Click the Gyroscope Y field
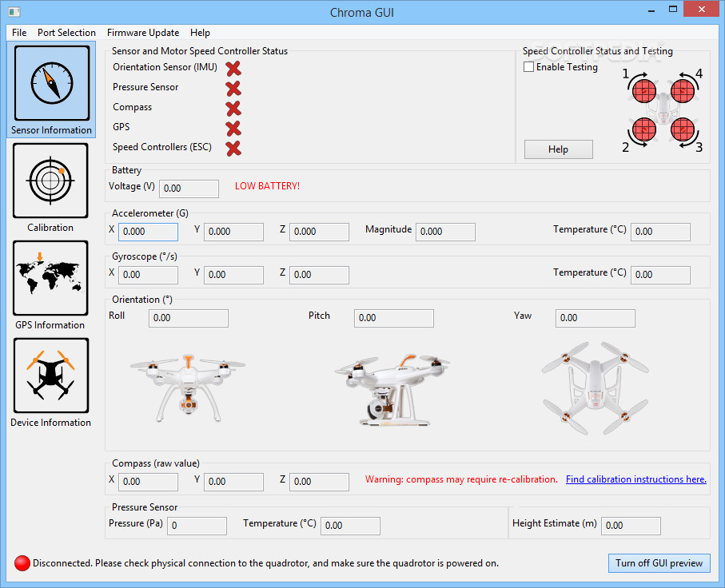 (233, 275)
